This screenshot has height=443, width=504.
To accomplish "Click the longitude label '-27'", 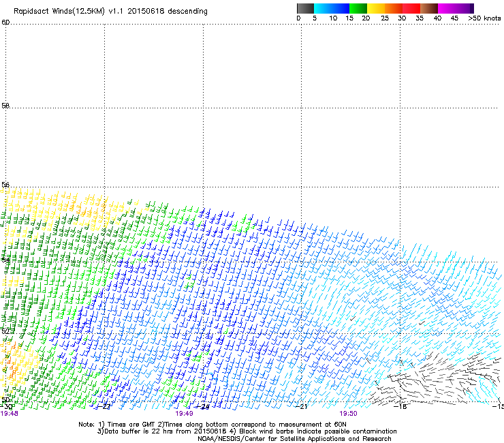I will pos(104,407).
